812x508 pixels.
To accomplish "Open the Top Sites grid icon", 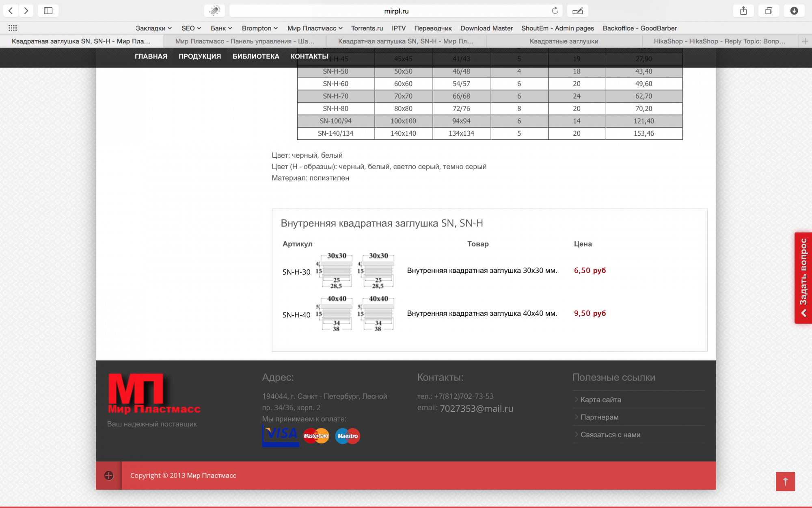I will click(13, 28).
